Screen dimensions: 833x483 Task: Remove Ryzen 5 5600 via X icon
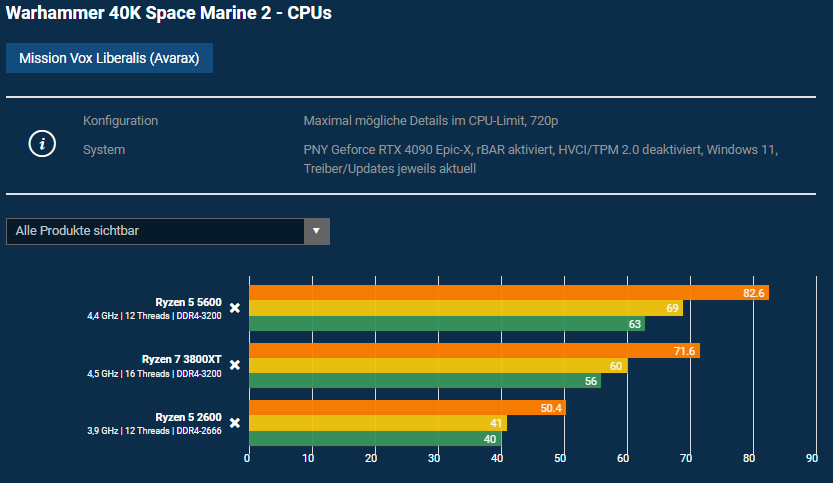point(235,308)
